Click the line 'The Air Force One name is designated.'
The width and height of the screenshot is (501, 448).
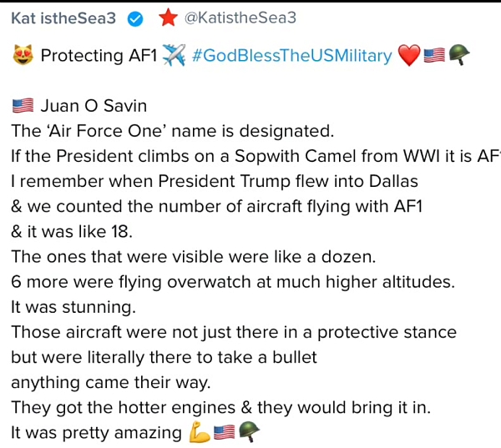click(172, 131)
